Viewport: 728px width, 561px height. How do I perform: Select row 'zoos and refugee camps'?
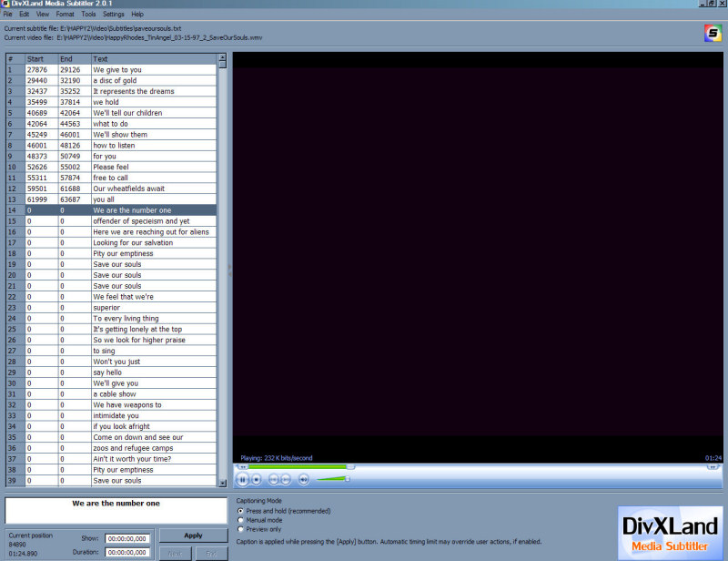tap(111, 448)
